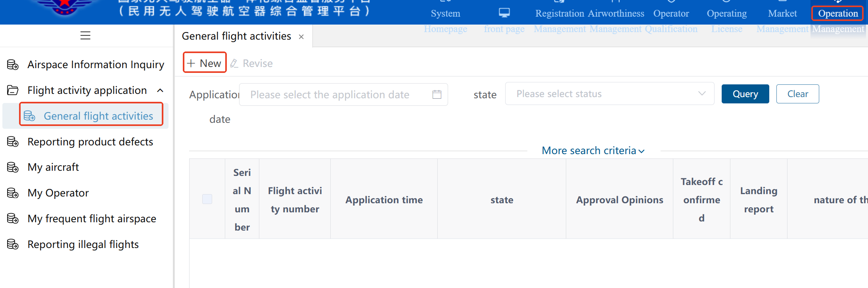Click the Approval Opinions column header
The image size is (868, 288).
click(619, 200)
